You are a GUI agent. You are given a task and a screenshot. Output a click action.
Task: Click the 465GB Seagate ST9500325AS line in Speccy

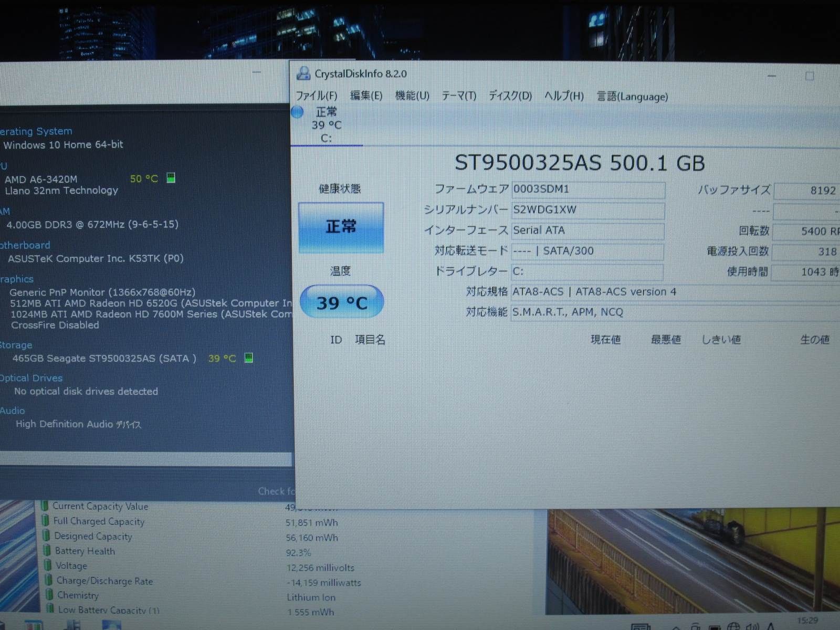coord(104,359)
